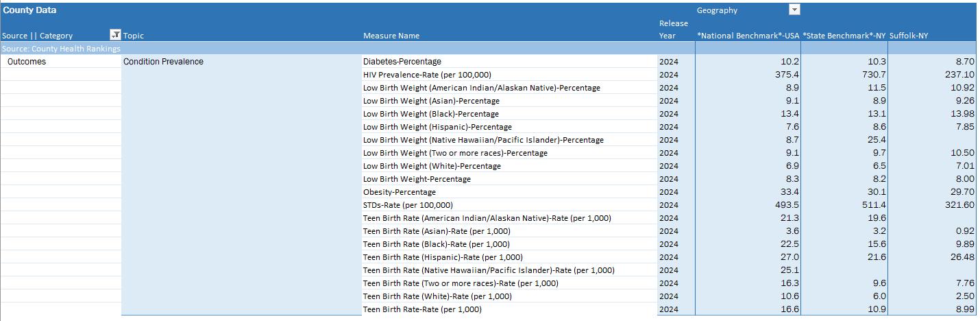Click the Geography field label
980x321 pixels.
click(x=717, y=10)
